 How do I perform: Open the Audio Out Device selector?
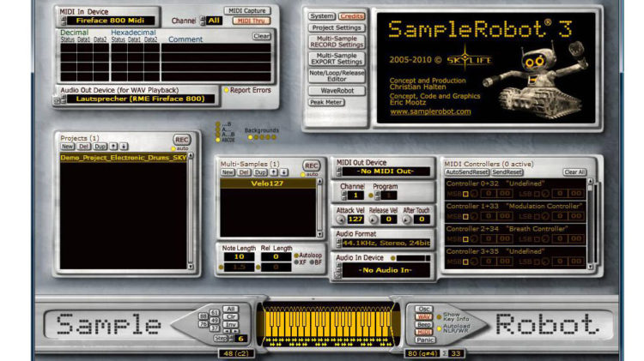click(141, 99)
